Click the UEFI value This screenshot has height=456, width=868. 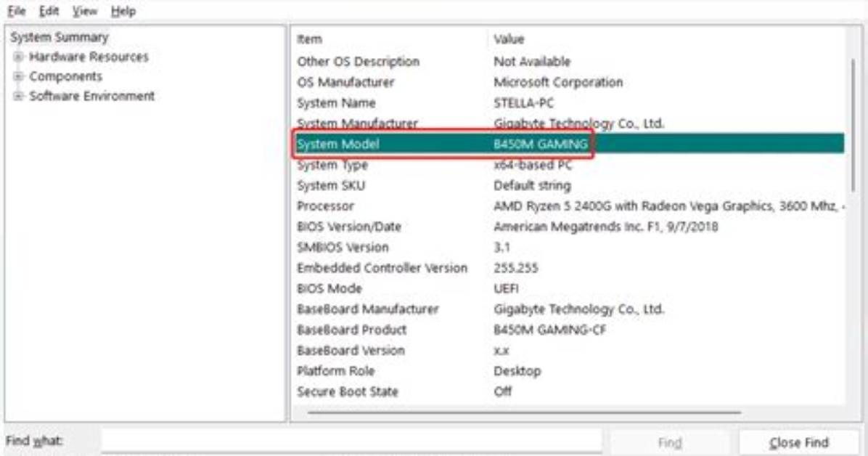point(506,289)
